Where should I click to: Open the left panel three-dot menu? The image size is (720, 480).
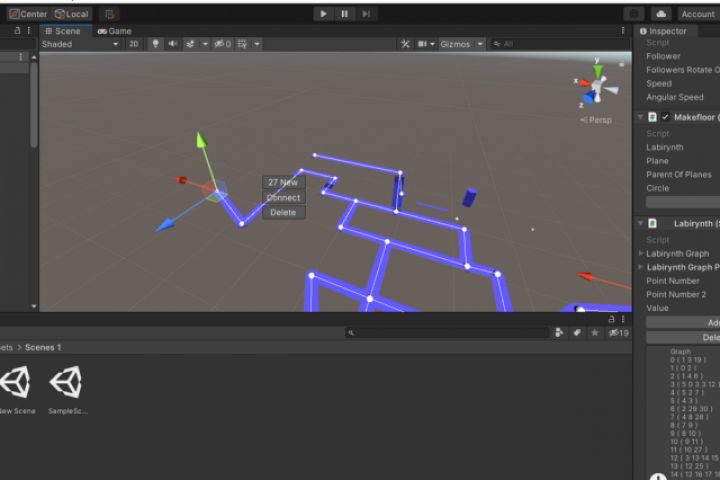tap(29, 30)
